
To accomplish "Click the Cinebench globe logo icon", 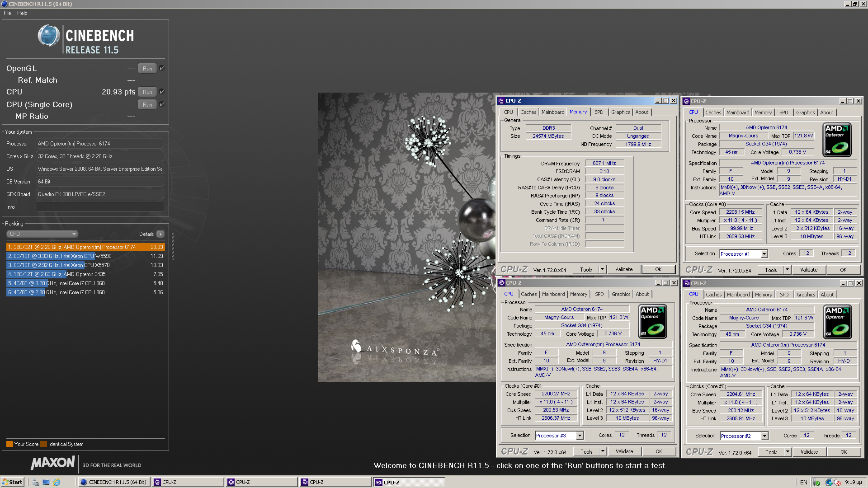I will point(49,36).
